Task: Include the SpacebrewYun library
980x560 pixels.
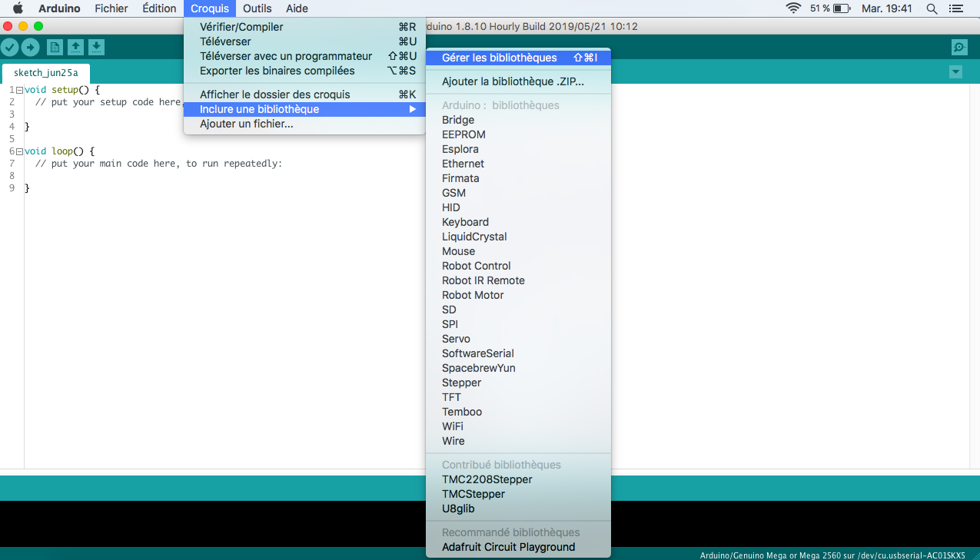Action: point(519,368)
